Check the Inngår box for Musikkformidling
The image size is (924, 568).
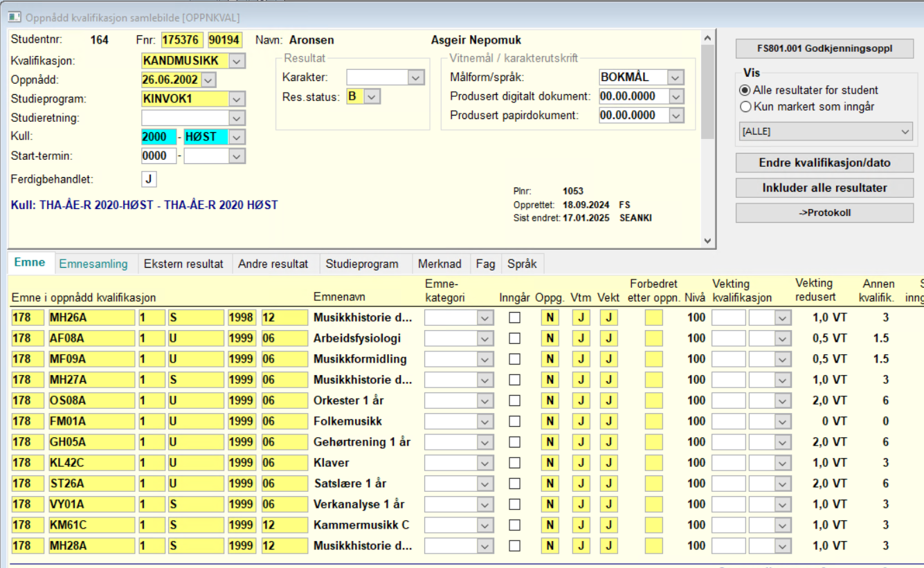tap(514, 359)
